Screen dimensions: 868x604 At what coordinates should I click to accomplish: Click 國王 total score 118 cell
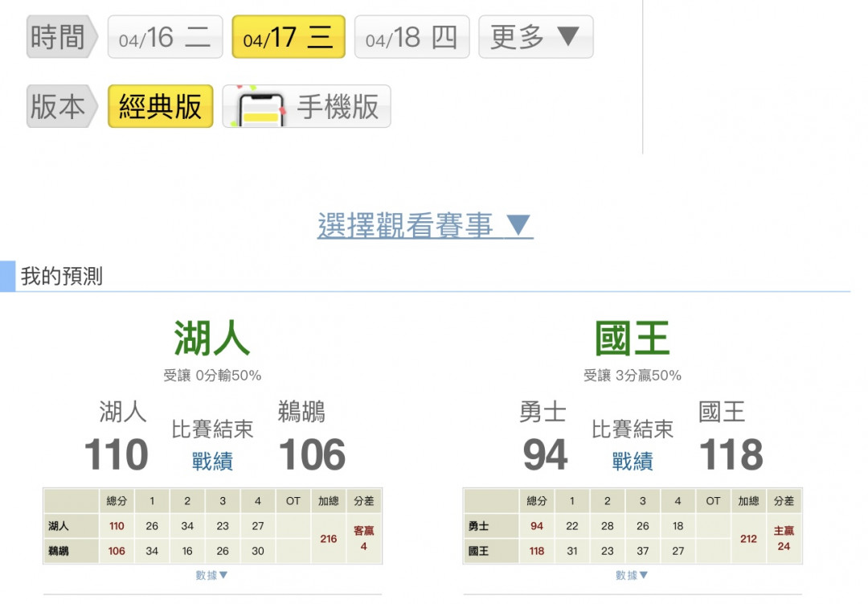536,551
